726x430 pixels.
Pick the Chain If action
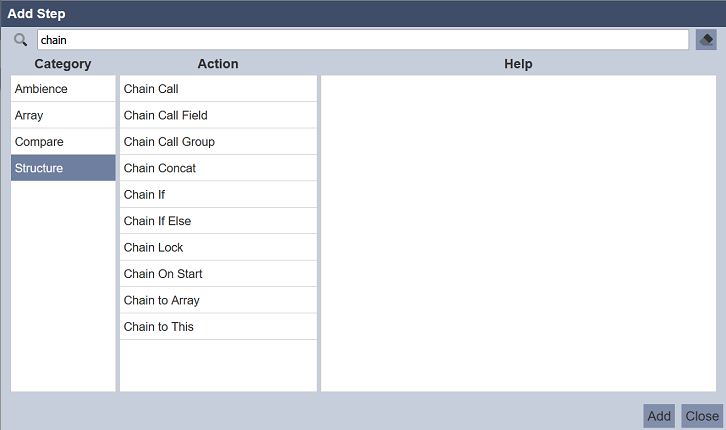click(x=218, y=194)
